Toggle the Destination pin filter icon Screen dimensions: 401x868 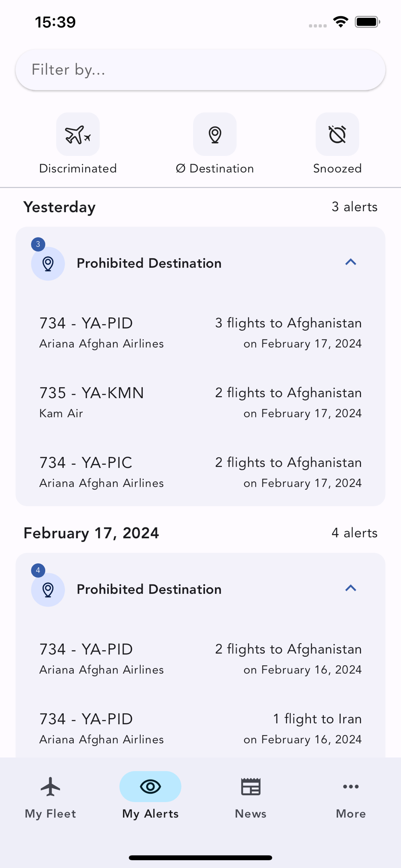point(215,134)
